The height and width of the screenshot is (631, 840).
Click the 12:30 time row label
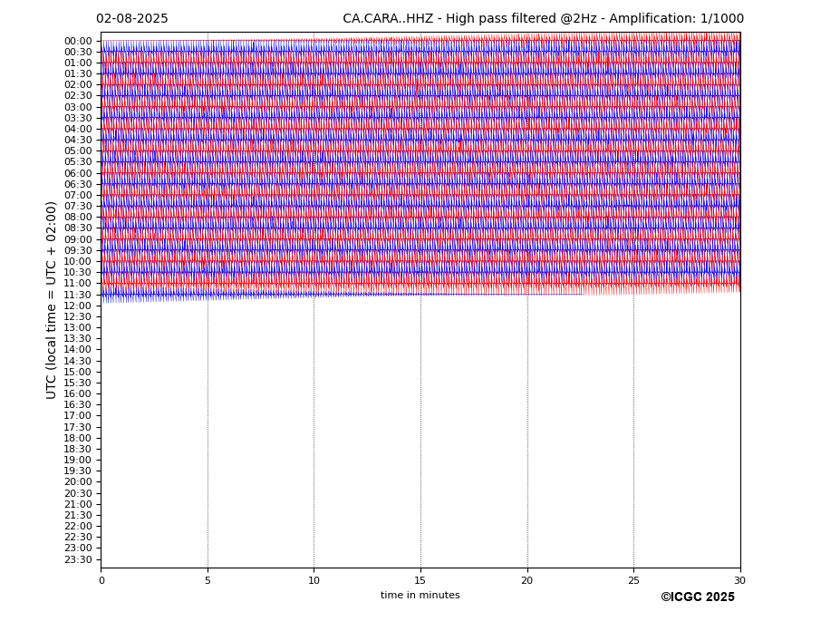point(78,316)
